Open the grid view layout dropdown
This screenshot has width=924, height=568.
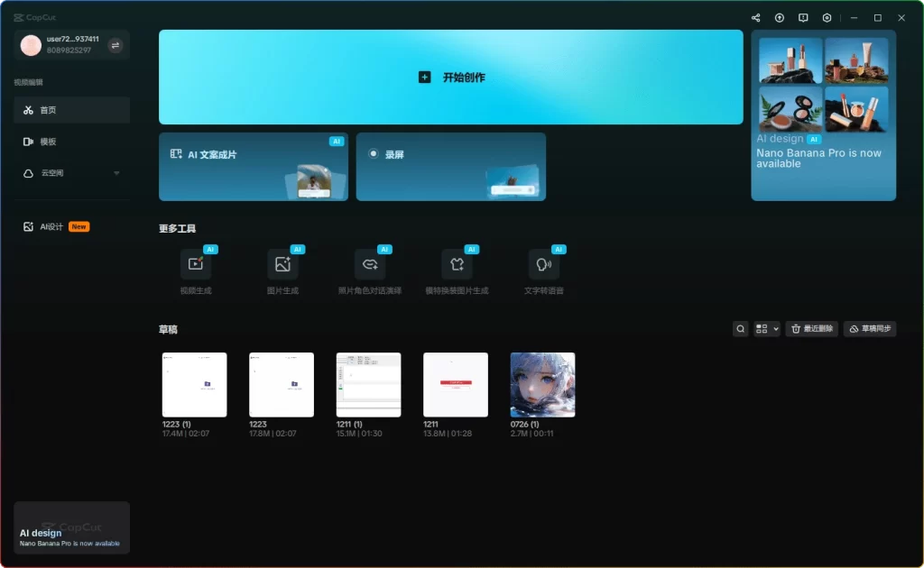pos(766,328)
